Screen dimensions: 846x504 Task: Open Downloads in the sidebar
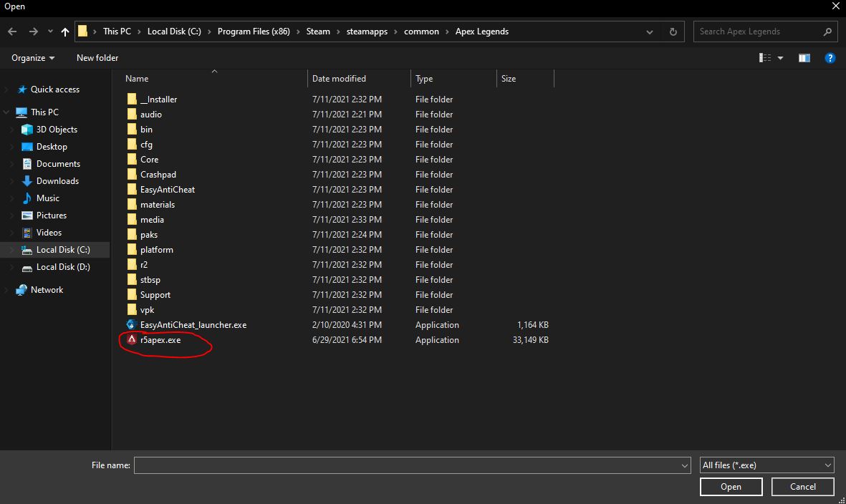coord(57,181)
